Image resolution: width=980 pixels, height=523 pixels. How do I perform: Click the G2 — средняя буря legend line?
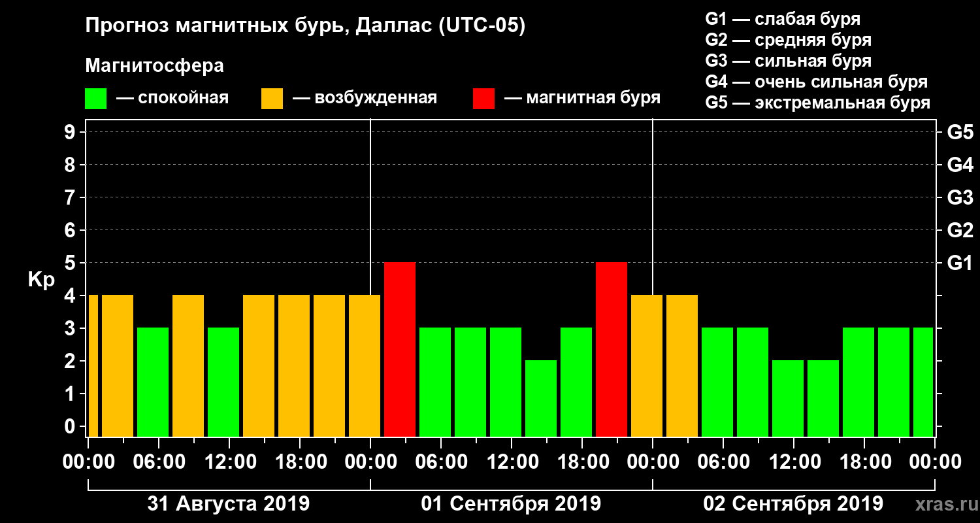click(x=788, y=40)
